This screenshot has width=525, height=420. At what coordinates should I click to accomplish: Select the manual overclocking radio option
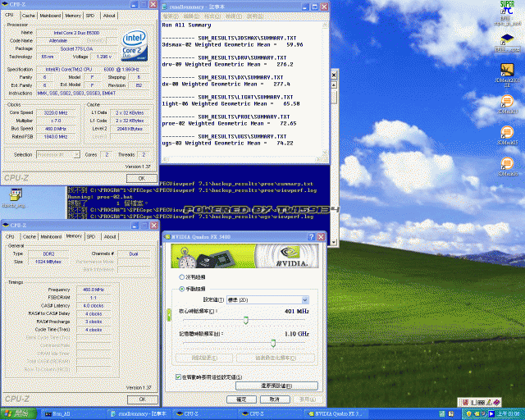pyautogui.click(x=182, y=289)
